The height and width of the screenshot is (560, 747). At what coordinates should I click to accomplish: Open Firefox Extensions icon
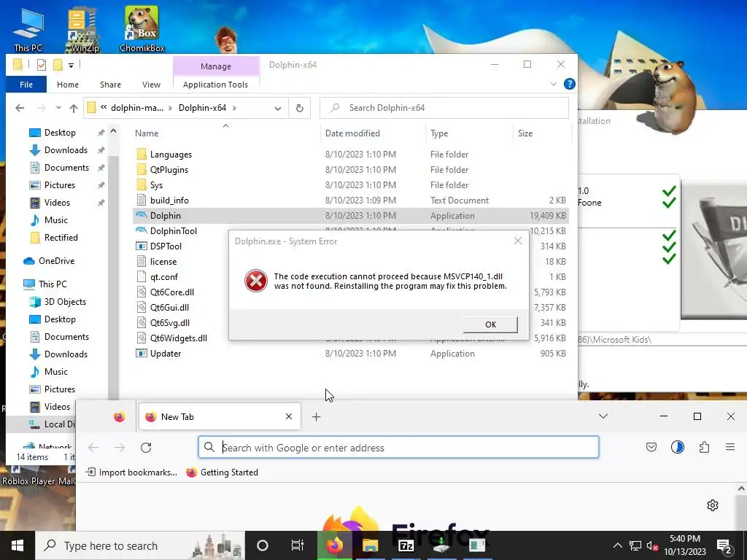coord(704,447)
